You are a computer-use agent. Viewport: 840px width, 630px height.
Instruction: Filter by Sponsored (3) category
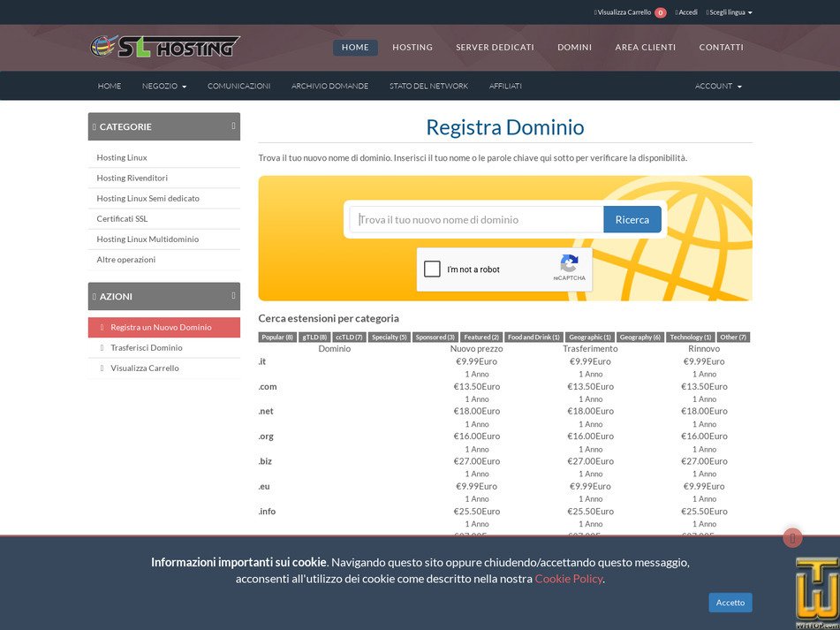point(435,337)
